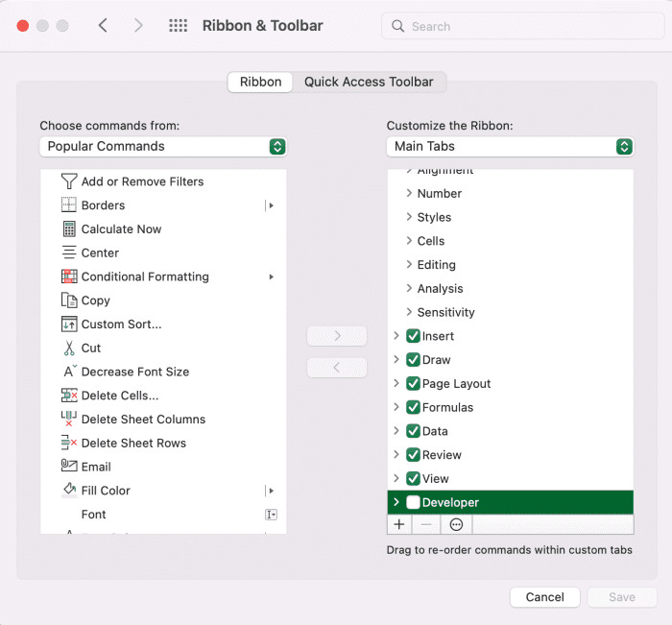
Task: Enable the Developer tab checkbox
Action: 413,502
